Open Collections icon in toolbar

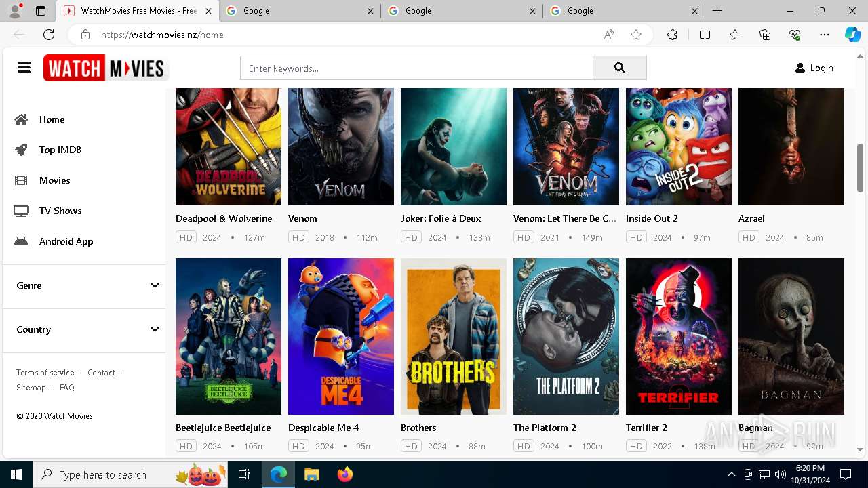(765, 35)
